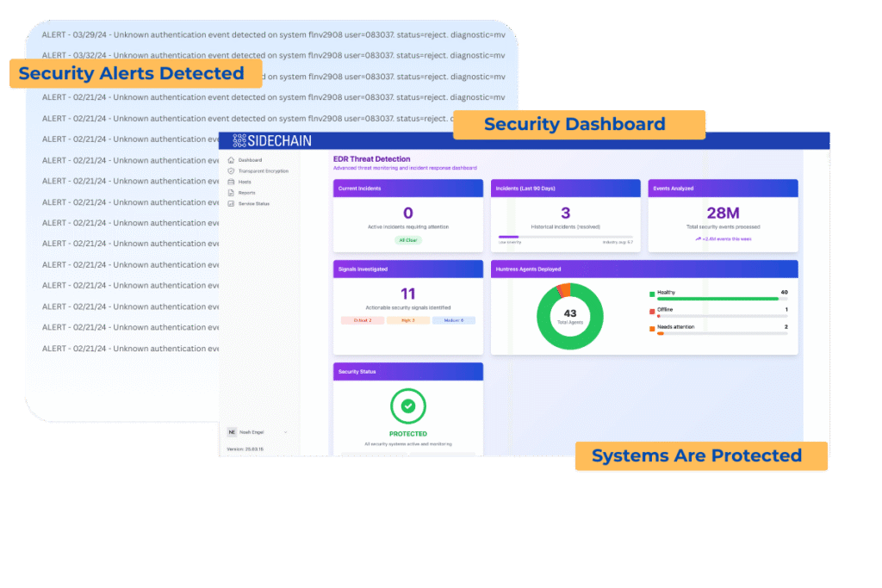The height and width of the screenshot is (588, 882).
Task: Click the Dashboard home icon
Action: 231,160
